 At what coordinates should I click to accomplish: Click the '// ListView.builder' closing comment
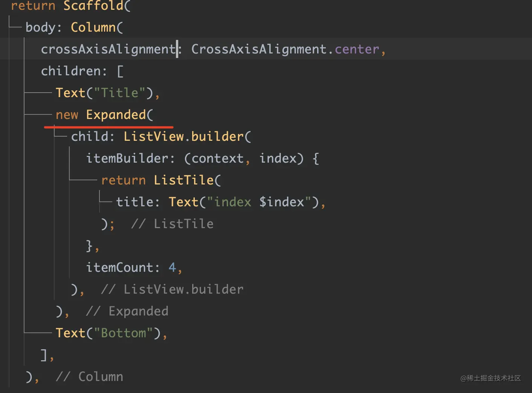[x=172, y=289]
